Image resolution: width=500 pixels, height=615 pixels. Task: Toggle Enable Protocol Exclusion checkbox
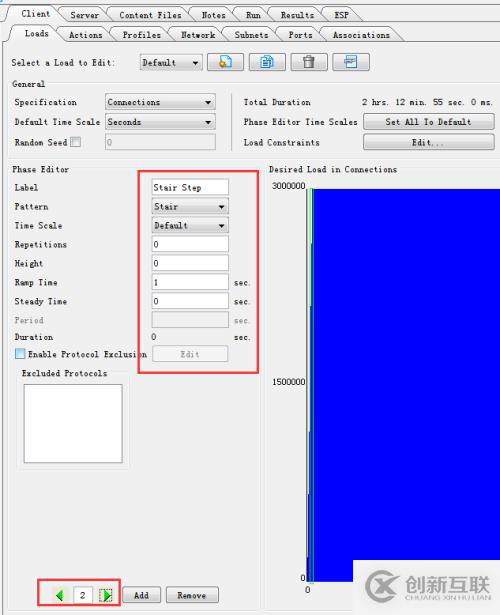pos(20,354)
